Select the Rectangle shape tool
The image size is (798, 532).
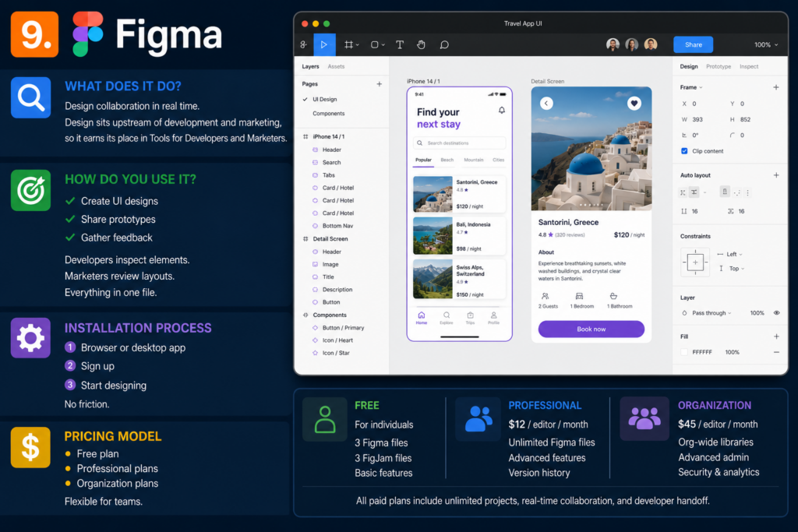375,44
